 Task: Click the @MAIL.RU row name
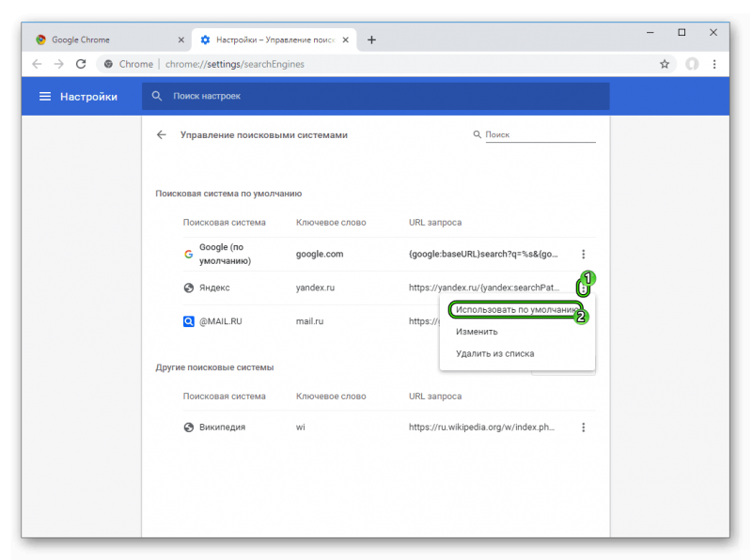pyautogui.click(x=221, y=321)
